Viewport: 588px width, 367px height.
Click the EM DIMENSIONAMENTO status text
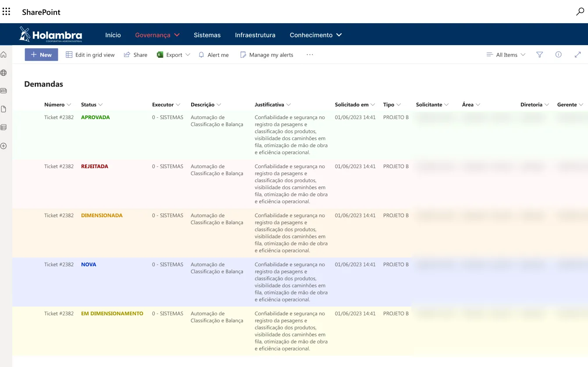pyautogui.click(x=112, y=314)
